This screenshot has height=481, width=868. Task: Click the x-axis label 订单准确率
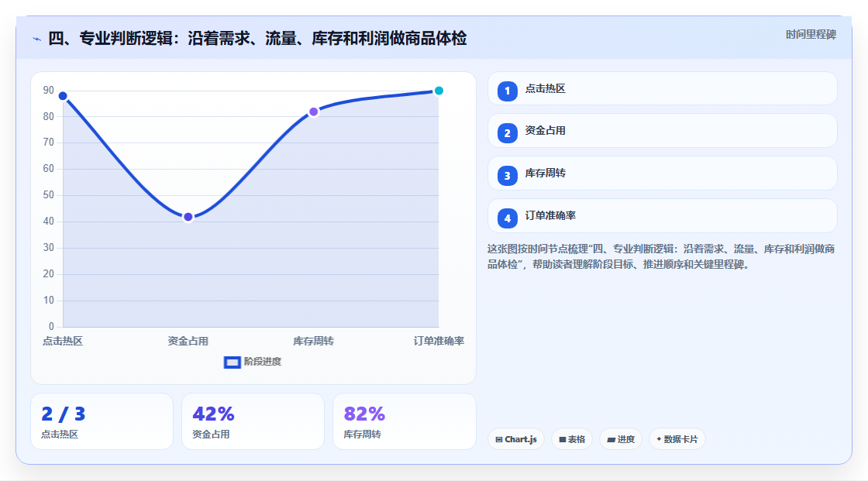click(439, 341)
